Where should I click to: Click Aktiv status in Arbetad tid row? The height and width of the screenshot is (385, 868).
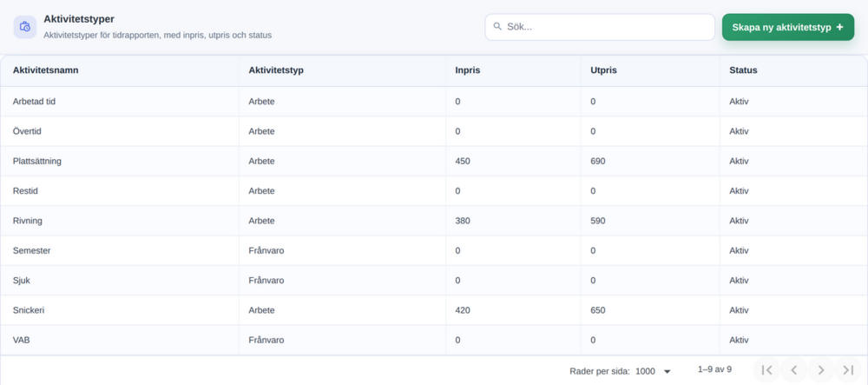[739, 102]
